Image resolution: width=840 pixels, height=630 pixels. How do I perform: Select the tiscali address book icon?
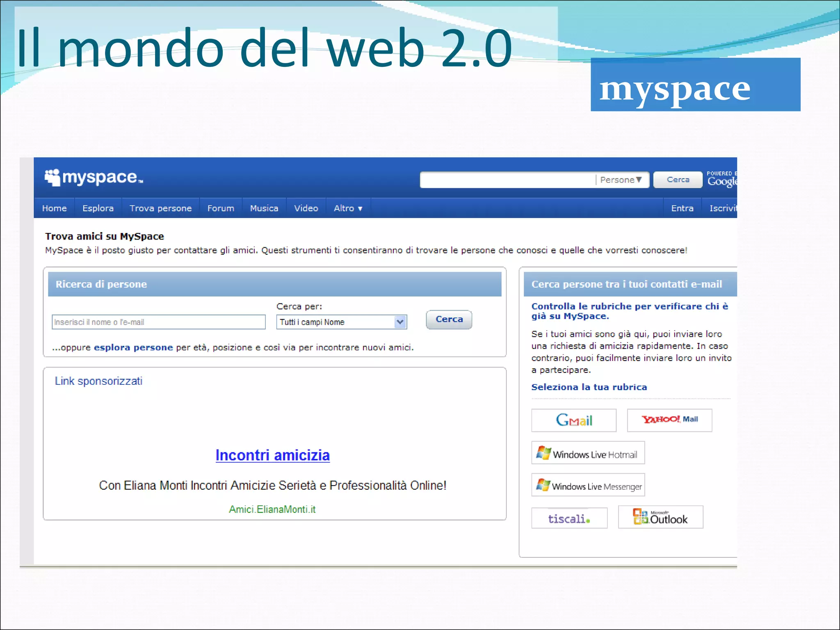point(569,518)
